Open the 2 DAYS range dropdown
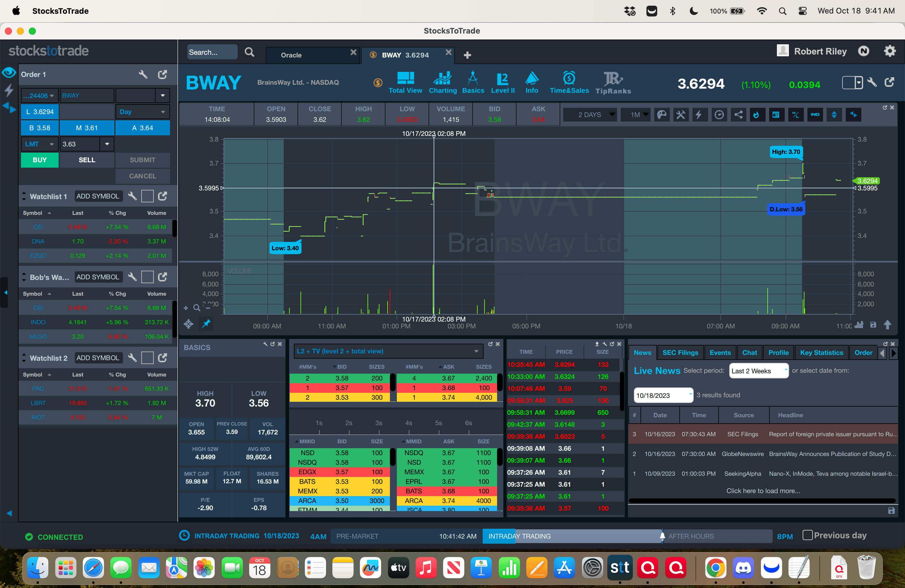 pyautogui.click(x=590, y=115)
